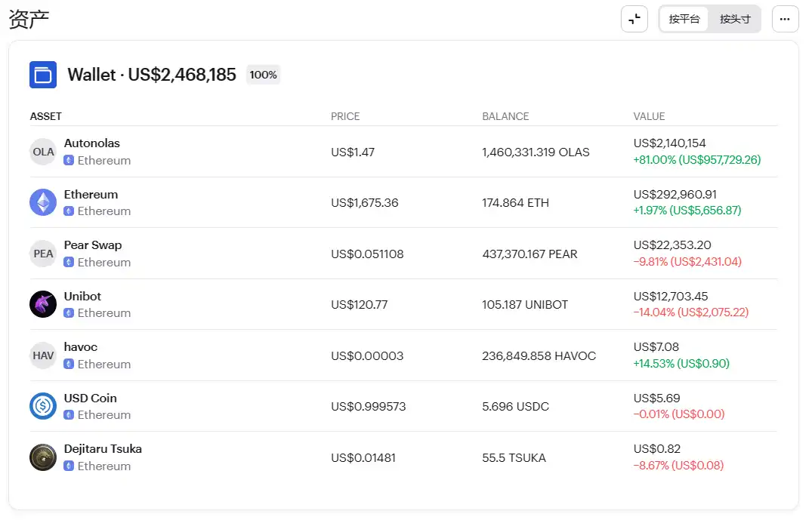Open the three-dot more options menu
This screenshot has width=812, height=520.
785,19
